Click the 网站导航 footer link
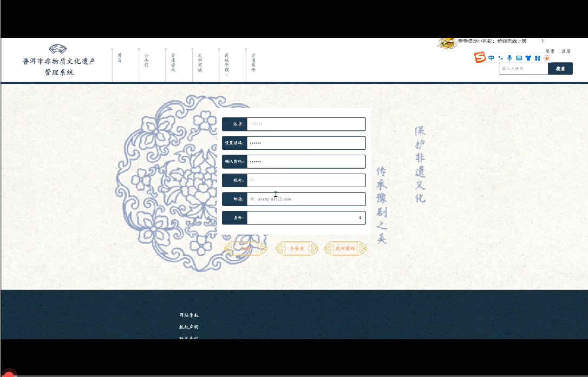Image resolution: width=588 pixels, height=377 pixels. [188, 315]
